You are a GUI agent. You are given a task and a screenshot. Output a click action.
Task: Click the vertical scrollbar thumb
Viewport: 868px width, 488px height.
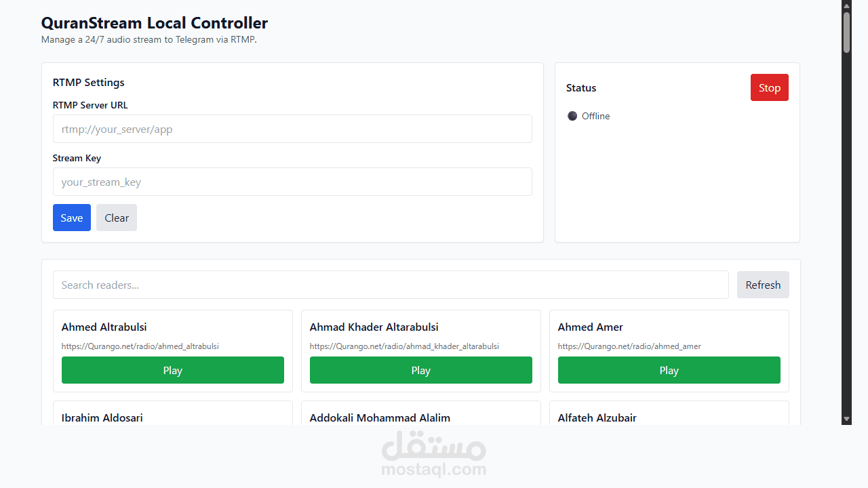click(846, 32)
